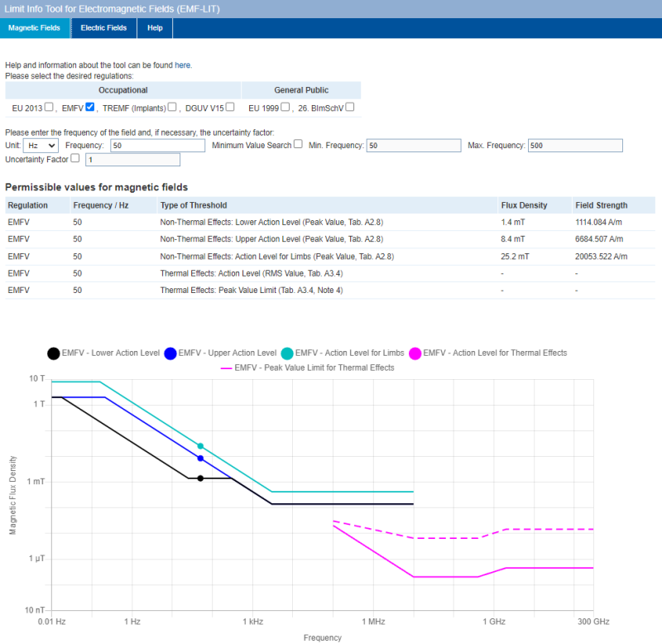This screenshot has height=644, width=662.
Task: Toggle teal Action Level for Limbs legend marker
Action: [x=286, y=353]
